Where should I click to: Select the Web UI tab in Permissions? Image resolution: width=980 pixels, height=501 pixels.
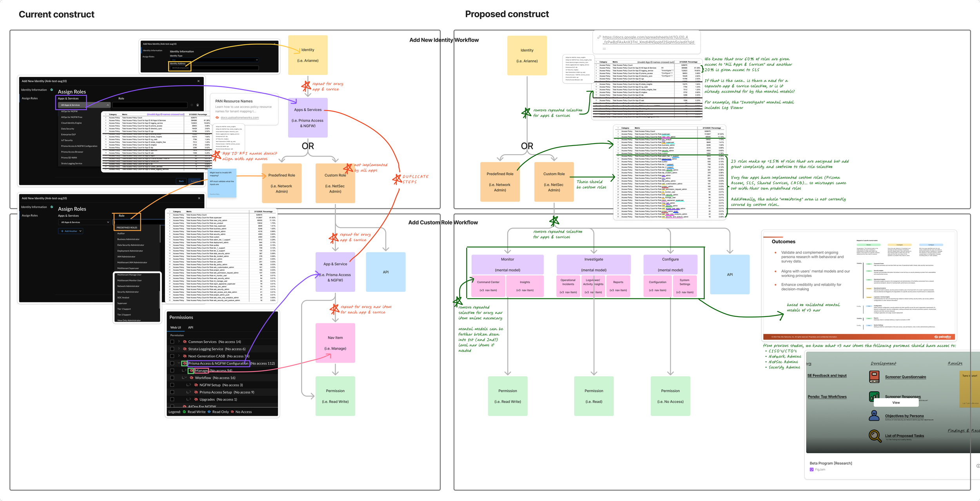(x=175, y=328)
